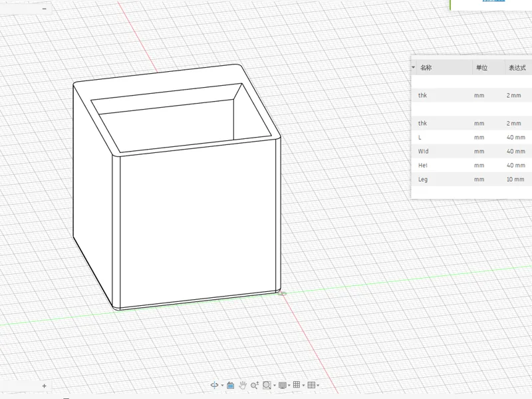532x399 pixels.
Task: Open the Grid and Snaps dropdown arrow
Action: click(x=303, y=386)
